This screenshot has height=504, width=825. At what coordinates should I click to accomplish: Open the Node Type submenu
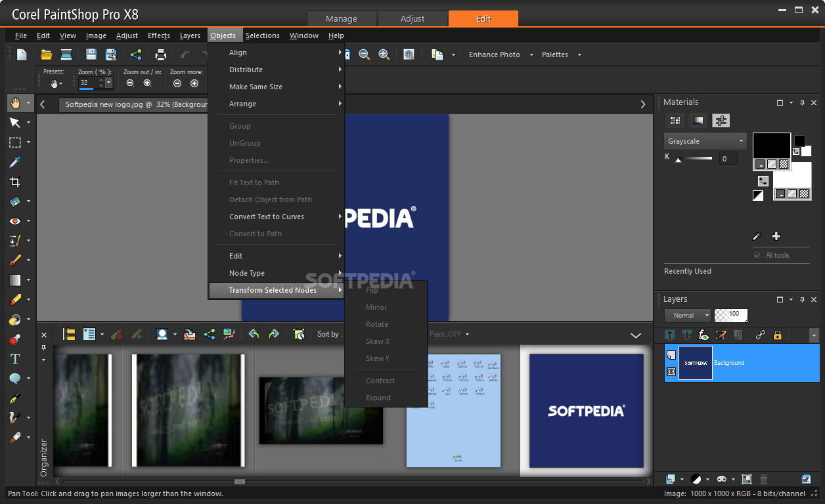(277, 273)
